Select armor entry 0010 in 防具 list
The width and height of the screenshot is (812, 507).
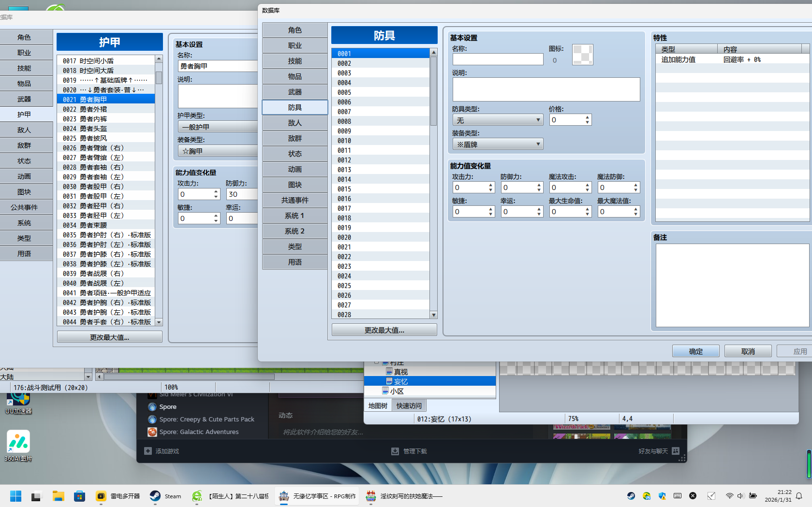coord(381,141)
